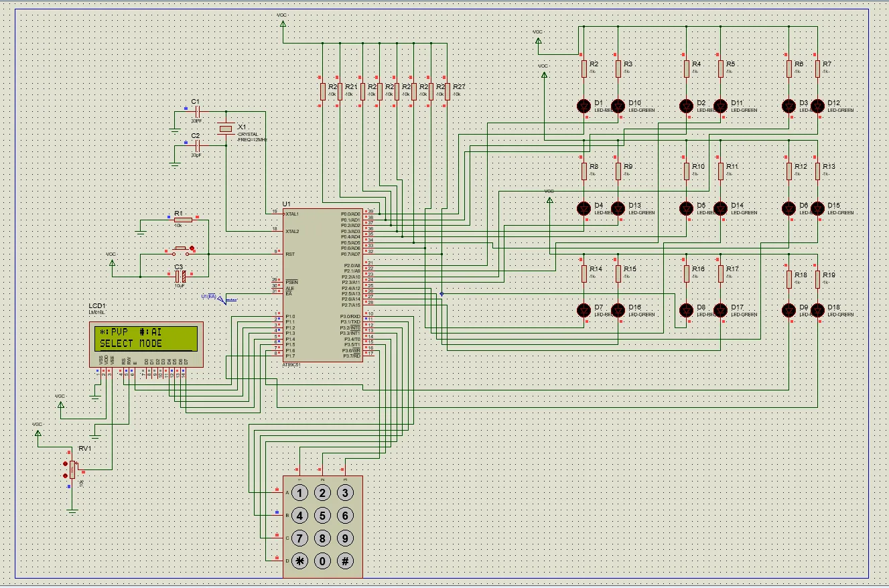Select the R19 resistor above D18
This screenshot has width=889, height=588.
point(817,279)
